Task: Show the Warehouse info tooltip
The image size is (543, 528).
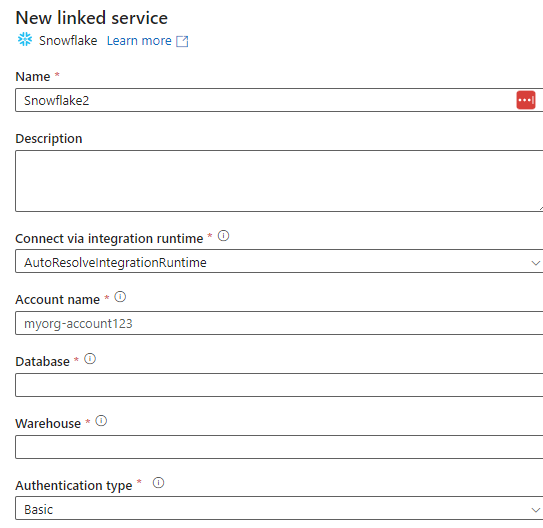Action: pyautogui.click(x=101, y=421)
